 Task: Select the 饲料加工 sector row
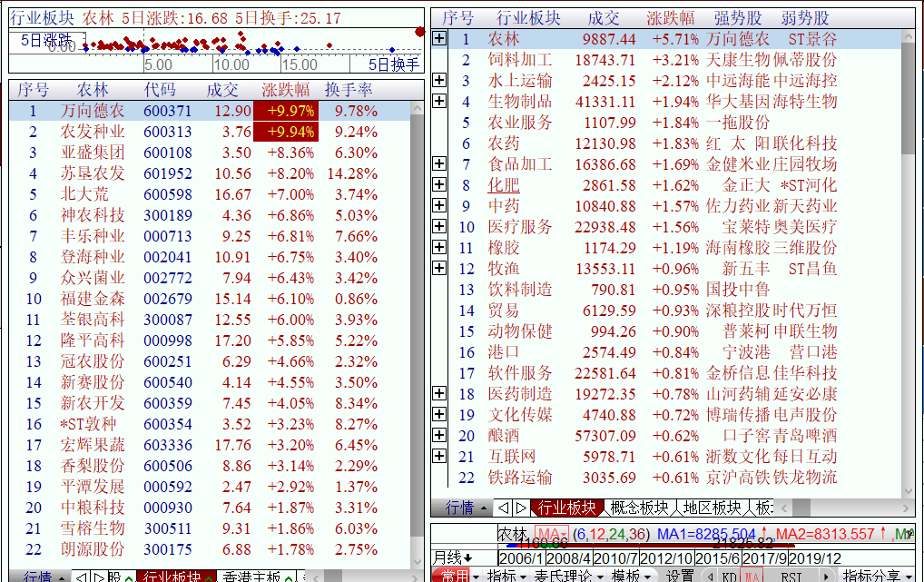674,60
